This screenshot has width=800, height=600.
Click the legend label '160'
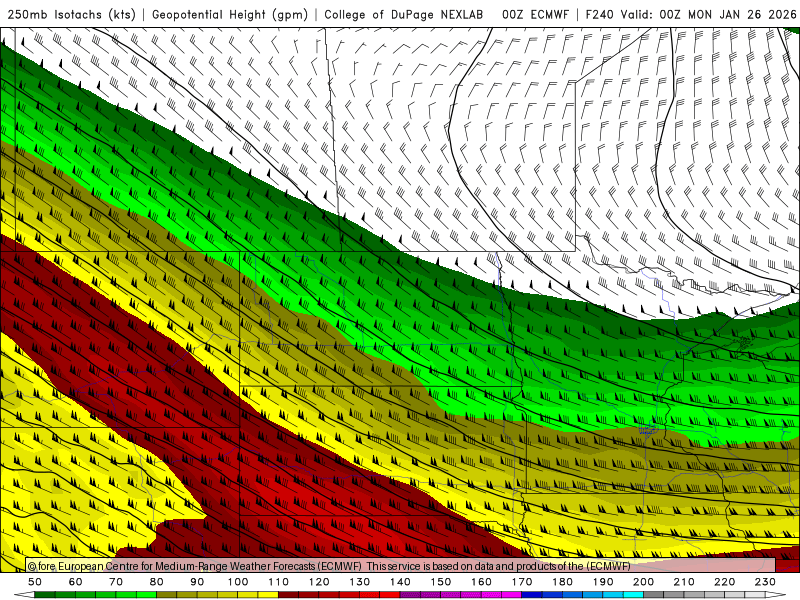point(481,582)
